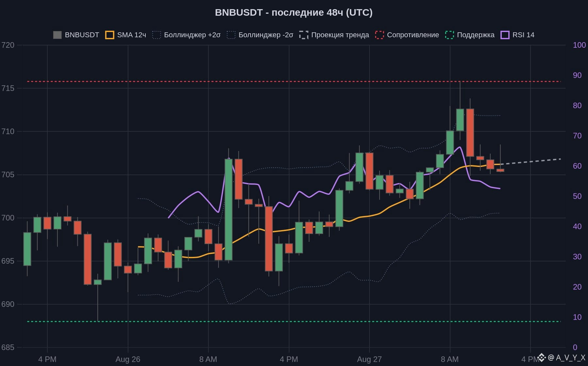Click the large red candle after the 715 peak
Screen dimensions: 588x366
470,133
